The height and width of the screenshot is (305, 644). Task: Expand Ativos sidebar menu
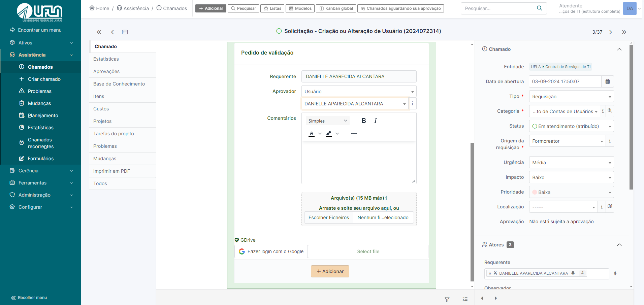(40, 43)
